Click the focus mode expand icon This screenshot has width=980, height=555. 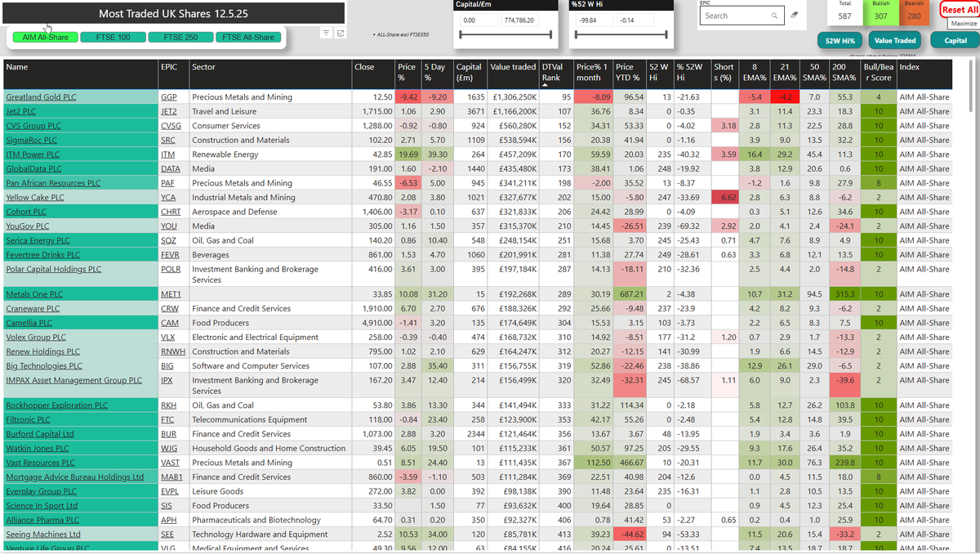pos(341,33)
